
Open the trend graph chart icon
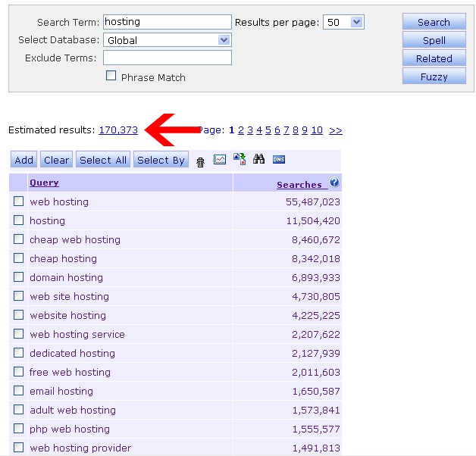point(220,159)
